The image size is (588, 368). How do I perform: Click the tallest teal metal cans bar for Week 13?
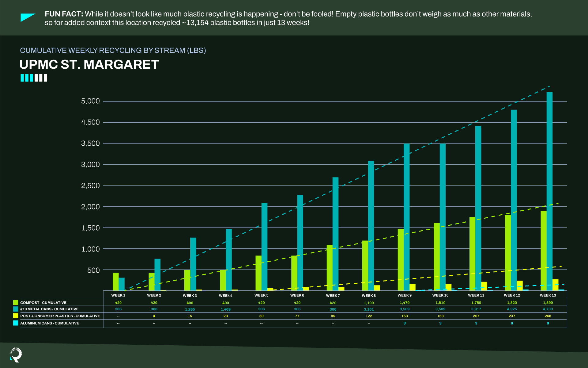click(549, 191)
